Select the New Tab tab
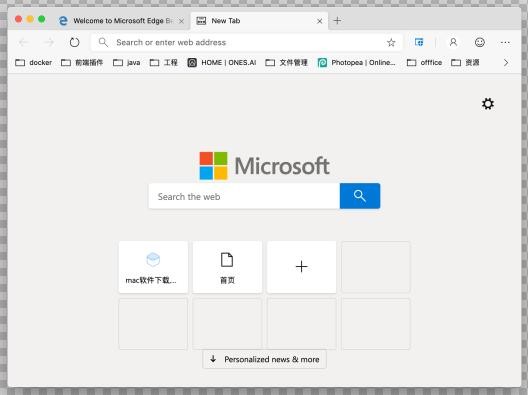 tap(259, 21)
